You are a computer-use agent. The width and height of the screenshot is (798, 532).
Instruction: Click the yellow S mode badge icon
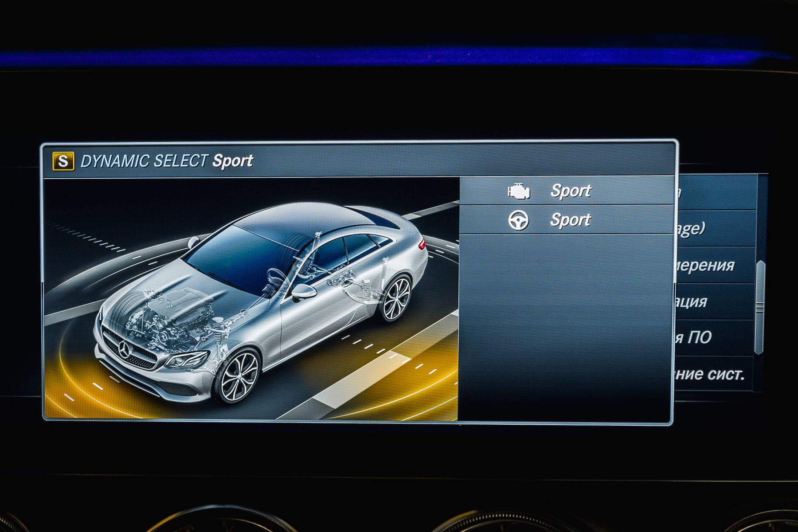click(x=63, y=161)
